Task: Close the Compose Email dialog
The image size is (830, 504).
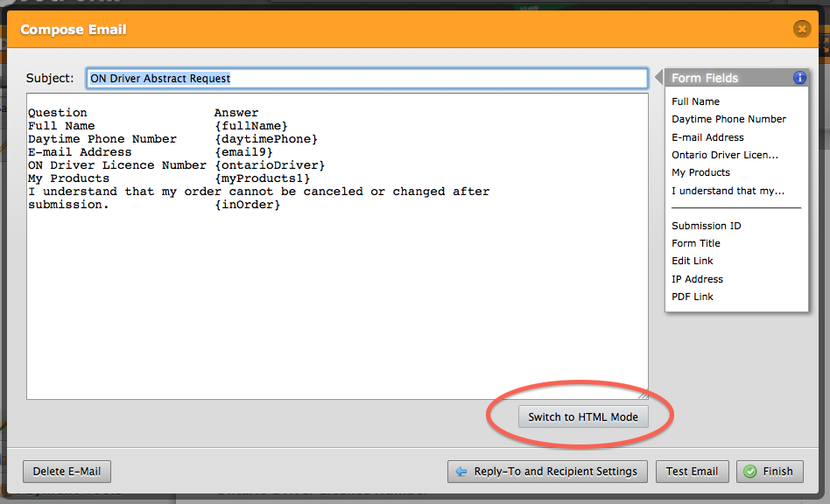Action: click(801, 30)
